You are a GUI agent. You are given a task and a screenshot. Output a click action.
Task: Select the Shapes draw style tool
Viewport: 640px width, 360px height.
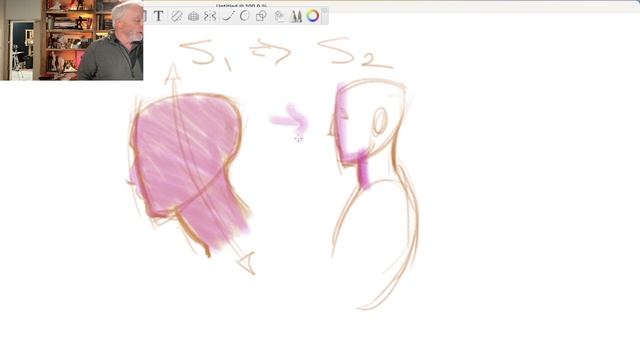261,16
